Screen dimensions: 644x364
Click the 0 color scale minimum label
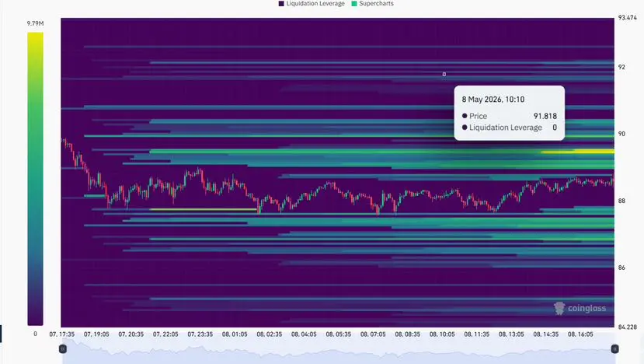35,334
